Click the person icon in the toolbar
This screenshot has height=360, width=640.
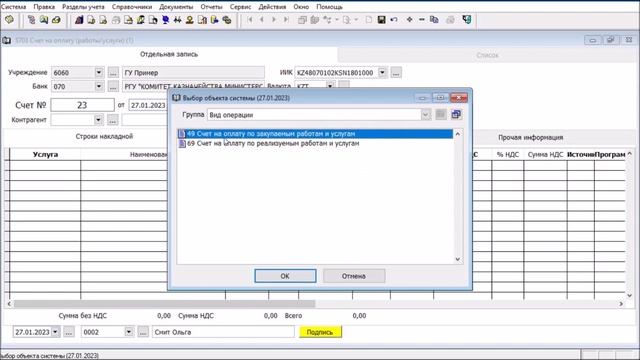(x=189, y=20)
